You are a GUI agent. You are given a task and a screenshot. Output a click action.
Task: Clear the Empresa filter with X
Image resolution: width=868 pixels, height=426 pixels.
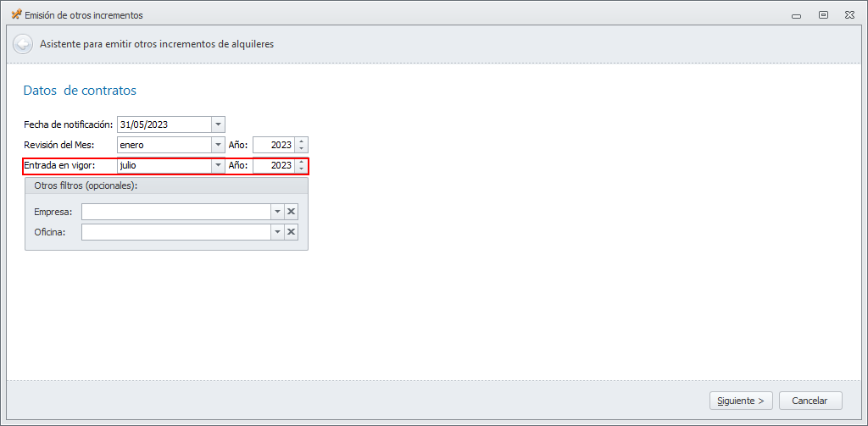click(x=292, y=212)
